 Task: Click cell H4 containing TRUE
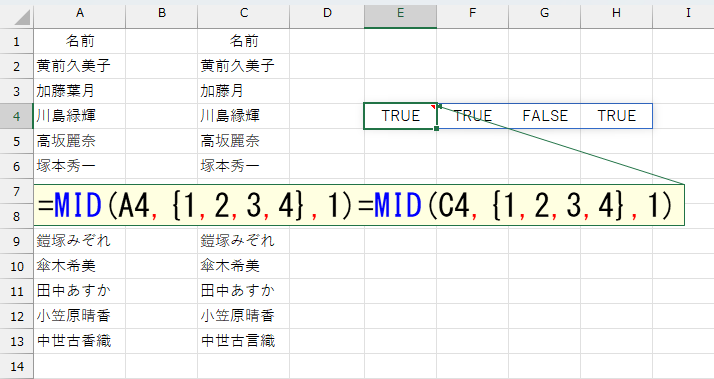click(616, 116)
